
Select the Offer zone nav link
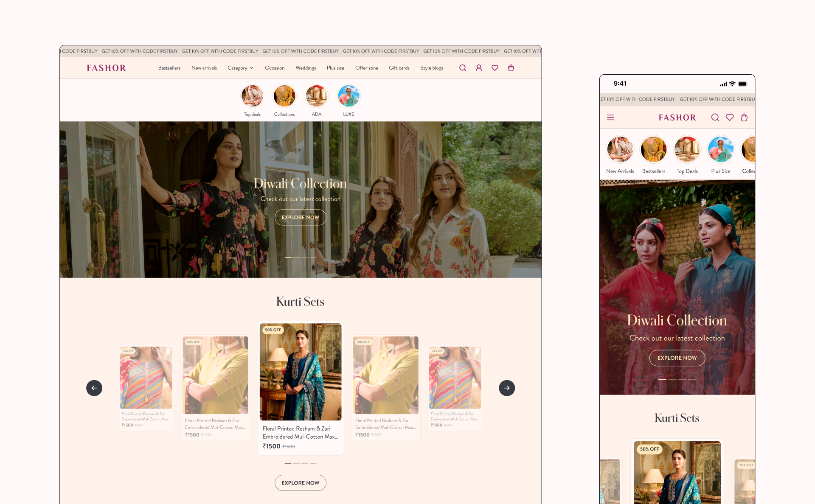click(x=366, y=68)
